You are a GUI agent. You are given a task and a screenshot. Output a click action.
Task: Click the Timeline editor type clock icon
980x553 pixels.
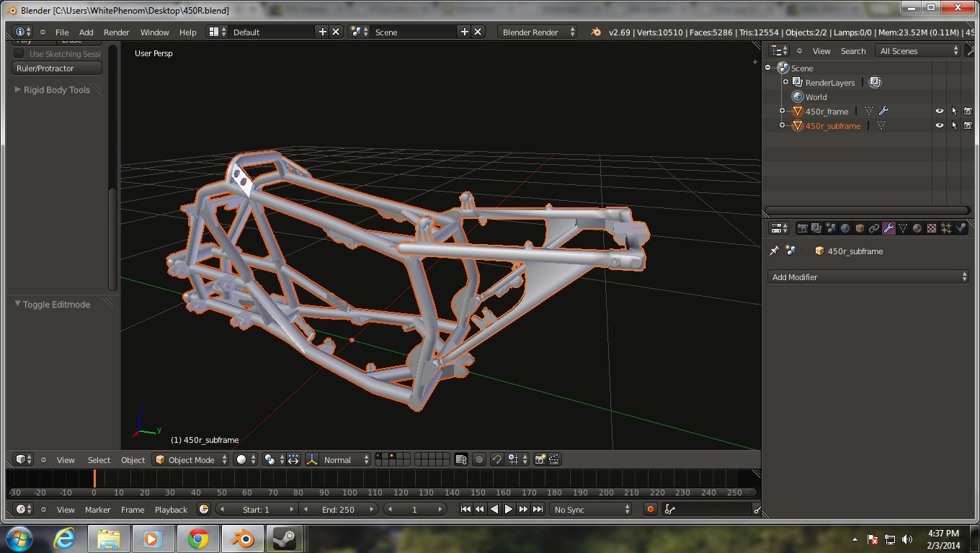(x=24, y=509)
